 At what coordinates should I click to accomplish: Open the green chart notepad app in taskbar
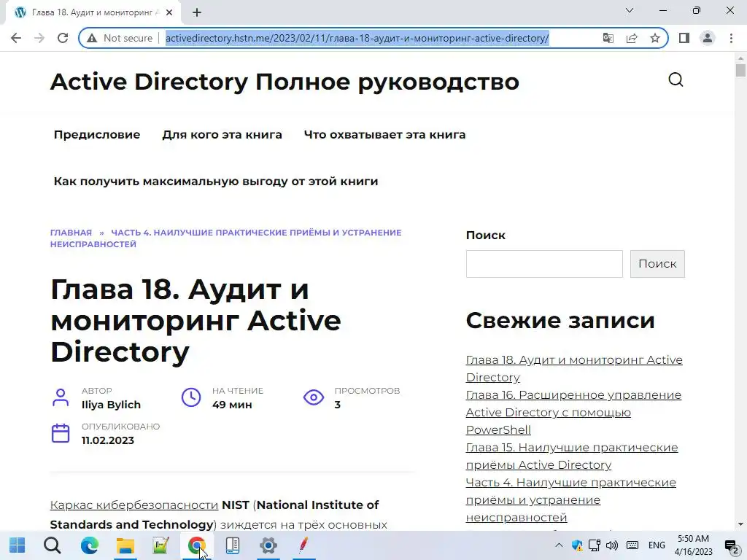pyautogui.click(x=161, y=545)
